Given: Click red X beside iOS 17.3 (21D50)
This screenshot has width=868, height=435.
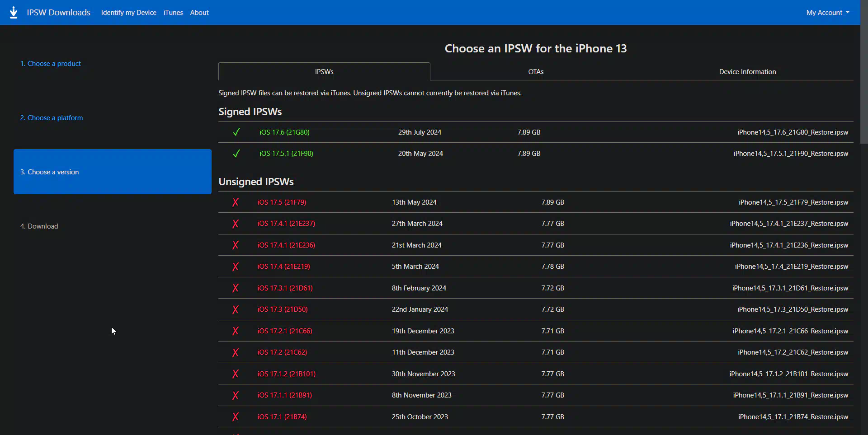Looking at the screenshot, I should [235, 309].
